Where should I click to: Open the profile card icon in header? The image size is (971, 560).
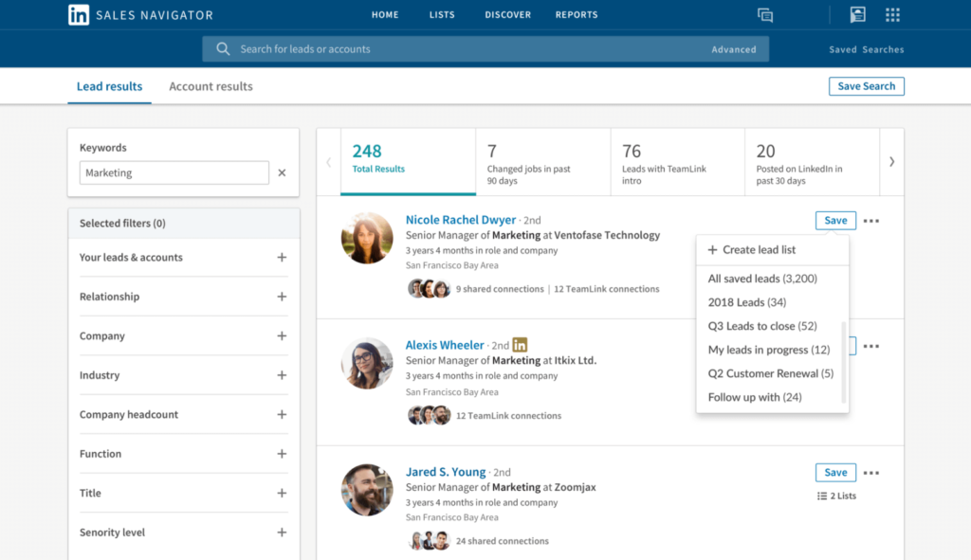tap(857, 15)
